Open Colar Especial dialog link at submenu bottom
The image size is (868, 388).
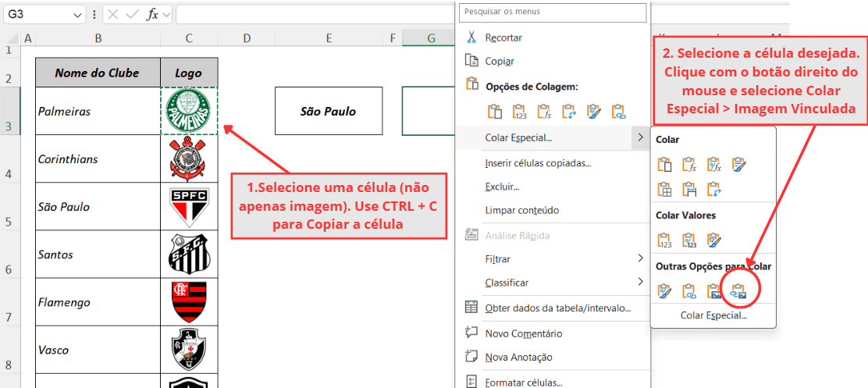(x=713, y=316)
